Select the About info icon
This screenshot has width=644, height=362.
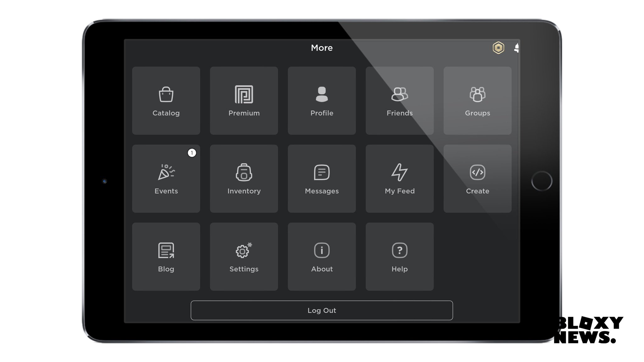point(322,251)
